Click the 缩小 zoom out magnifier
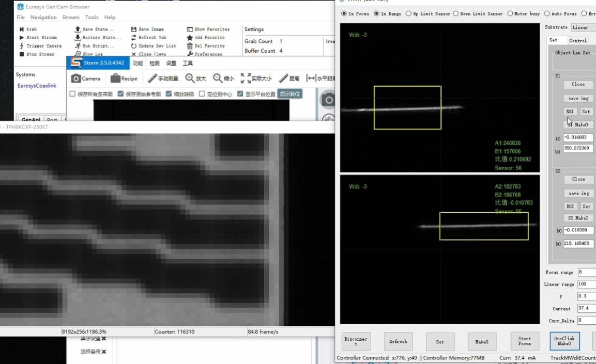This screenshot has width=596, height=364. (223, 78)
